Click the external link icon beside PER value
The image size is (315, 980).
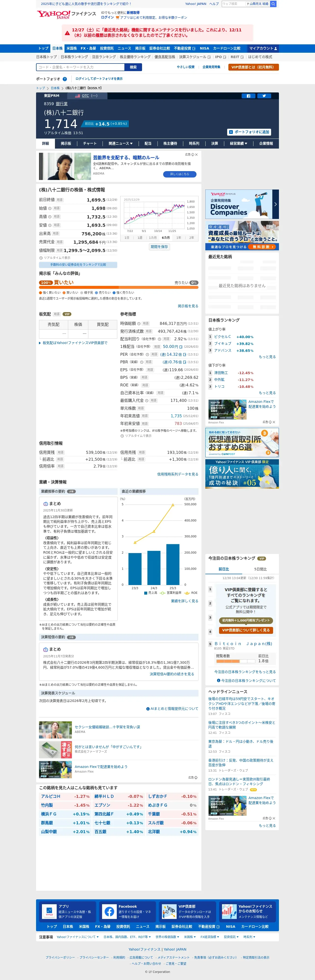pyautogui.click(x=184, y=354)
